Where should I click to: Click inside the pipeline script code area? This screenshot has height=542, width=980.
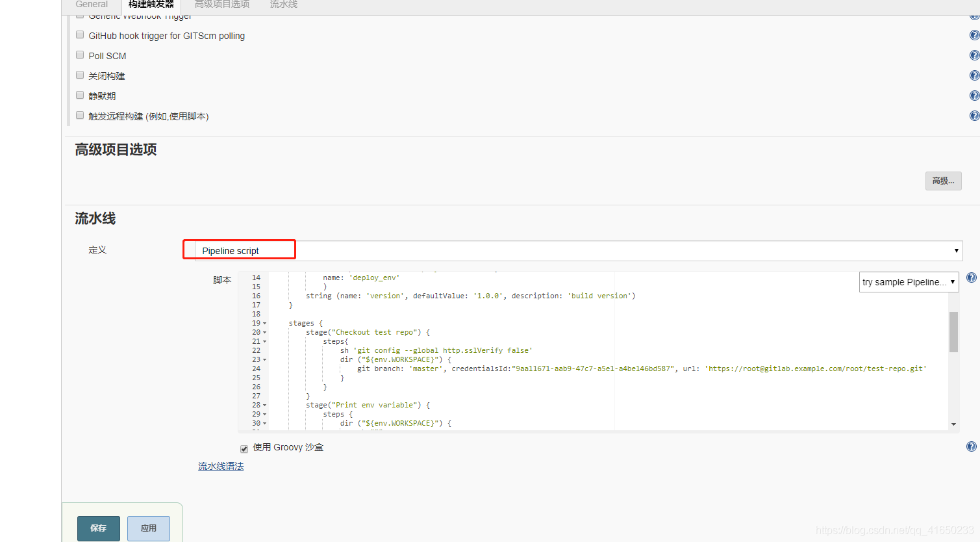pyautogui.click(x=609, y=351)
